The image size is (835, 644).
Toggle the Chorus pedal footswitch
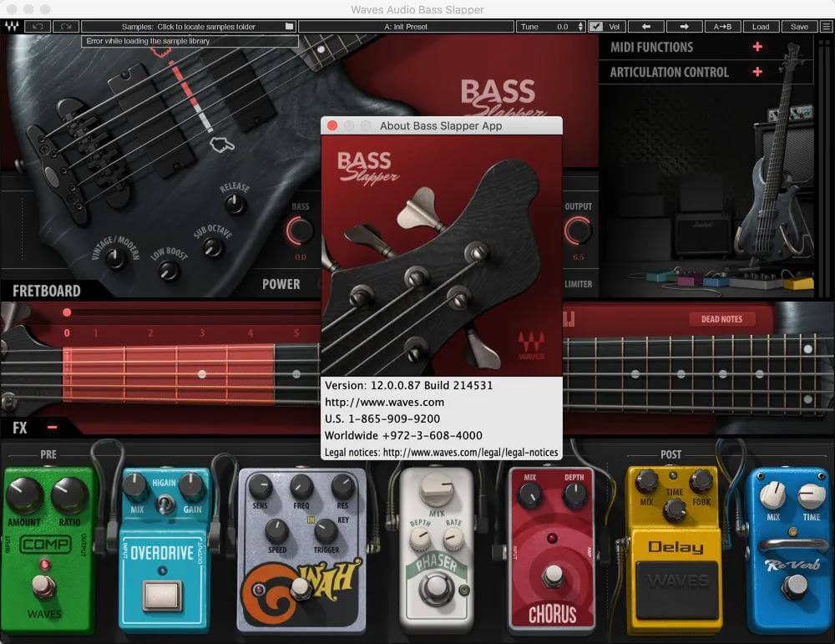pos(553,576)
